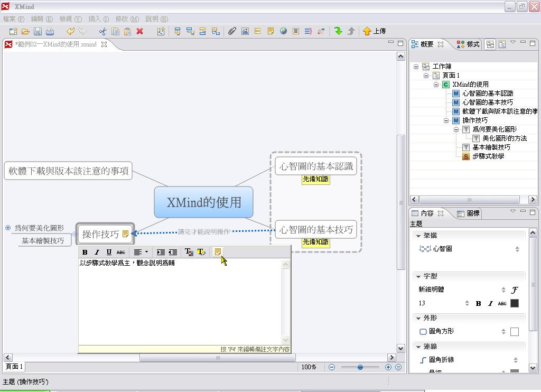Collapse the 工作簿 tree node
541x392 pixels.
tap(416, 67)
